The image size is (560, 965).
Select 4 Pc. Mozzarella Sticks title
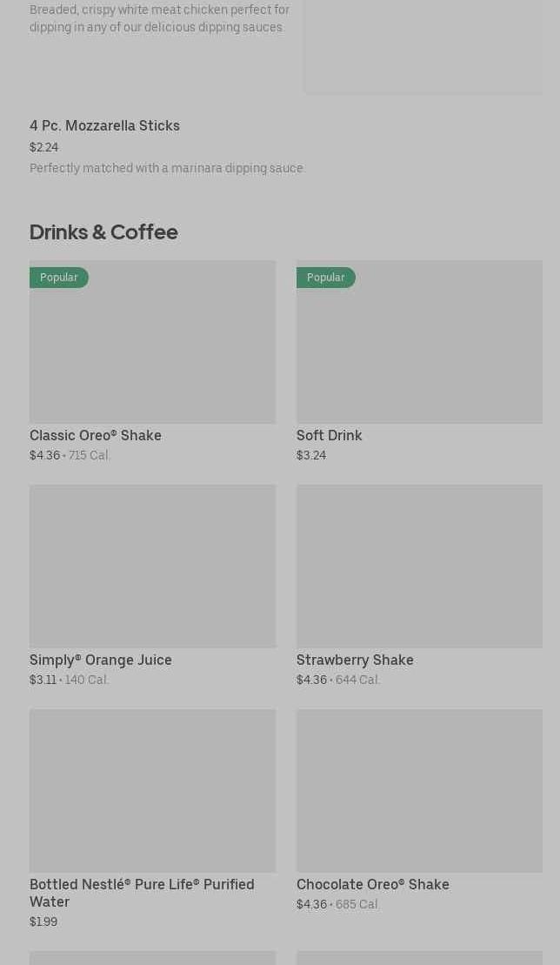[104, 126]
